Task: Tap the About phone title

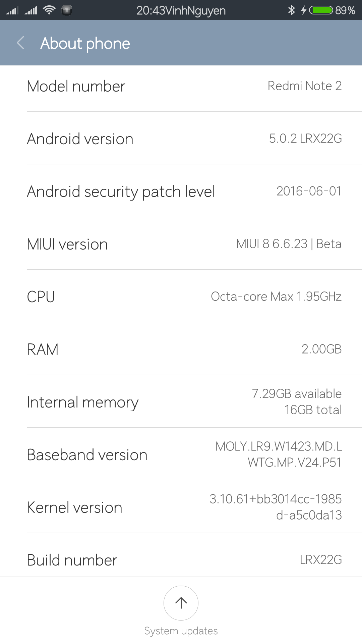Action: click(85, 44)
